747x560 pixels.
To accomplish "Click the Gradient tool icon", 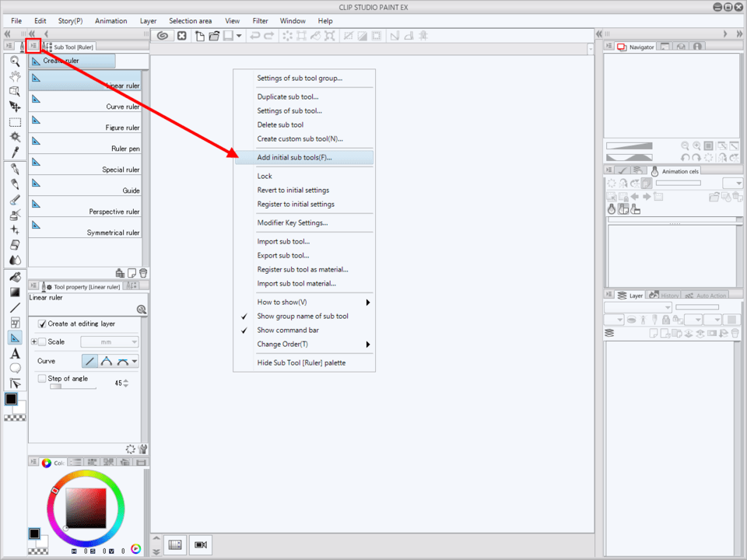I will (14, 292).
